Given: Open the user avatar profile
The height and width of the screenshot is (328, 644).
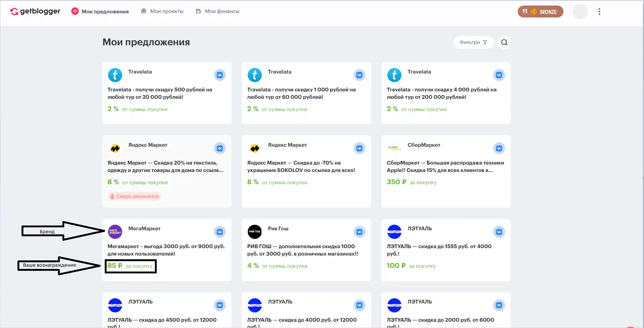Looking at the screenshot, I should click(x=580, y=12).
